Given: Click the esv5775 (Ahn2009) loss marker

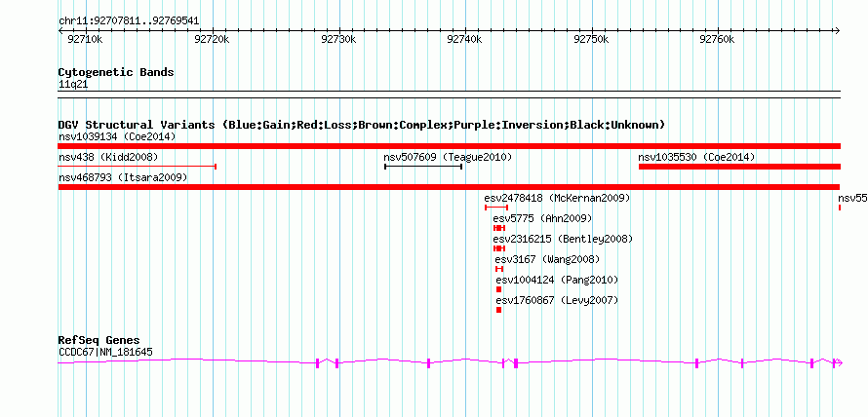Looking at the screenshot, I should point(499,228).
